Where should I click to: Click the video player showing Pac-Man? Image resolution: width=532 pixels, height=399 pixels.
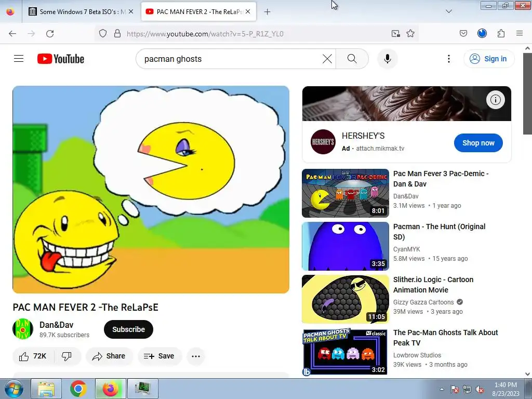click(151, 189)
